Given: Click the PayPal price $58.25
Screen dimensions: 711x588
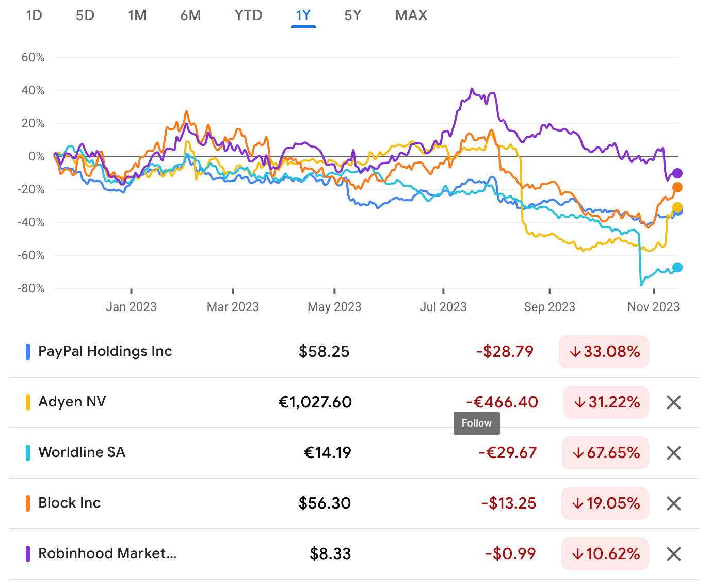Looking at the screenshot, I should point(324,352).
